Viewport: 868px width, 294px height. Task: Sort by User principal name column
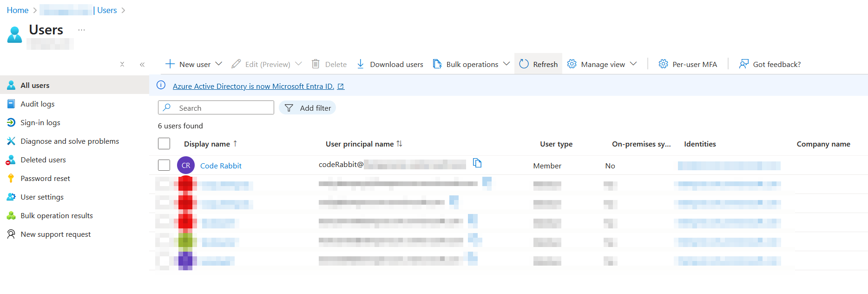pyautogui.click(x=364, y=144)
